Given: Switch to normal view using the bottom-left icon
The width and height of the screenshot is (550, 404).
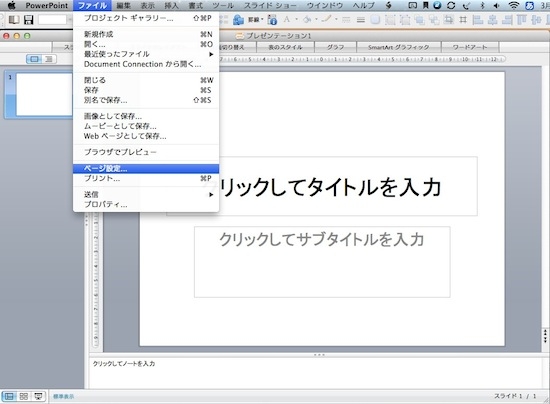Looking at the screenshot, I should tap(9, 396).
